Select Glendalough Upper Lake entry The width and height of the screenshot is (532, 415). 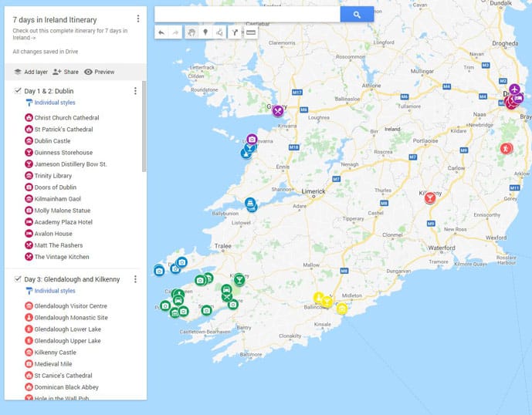63,341
